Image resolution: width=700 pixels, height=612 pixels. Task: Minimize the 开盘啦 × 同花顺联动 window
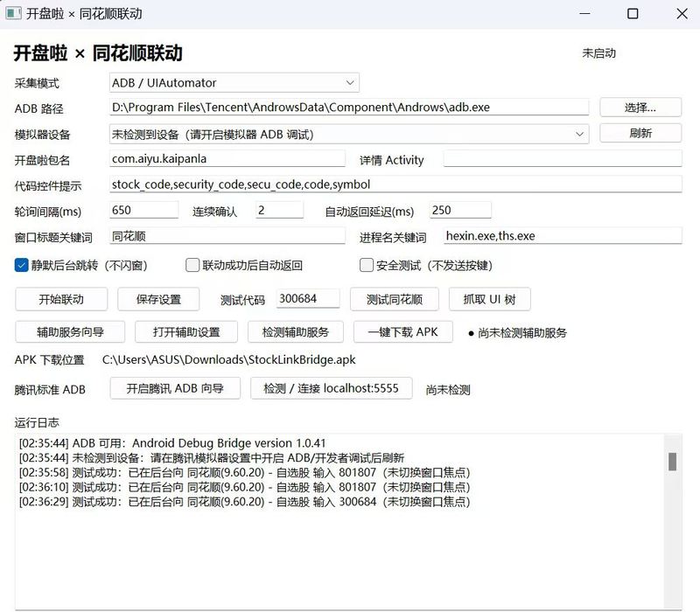pyautogui.click(x=584, y=13)
